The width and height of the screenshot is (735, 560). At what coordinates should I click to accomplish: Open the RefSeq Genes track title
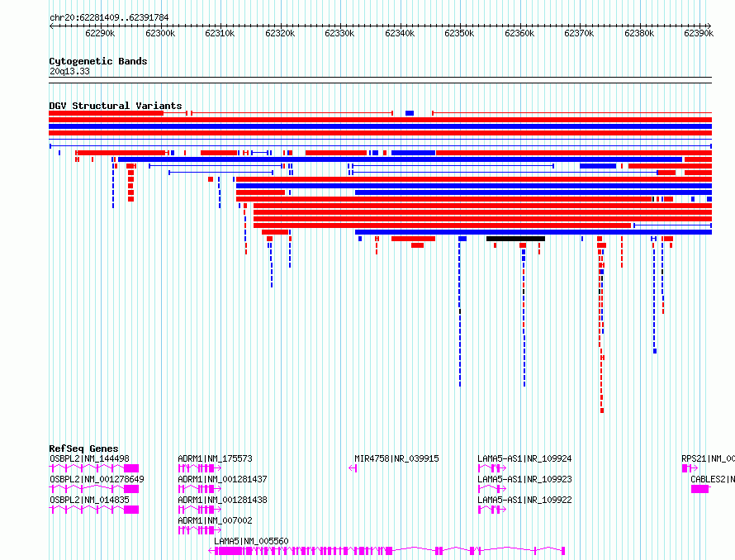83,448
